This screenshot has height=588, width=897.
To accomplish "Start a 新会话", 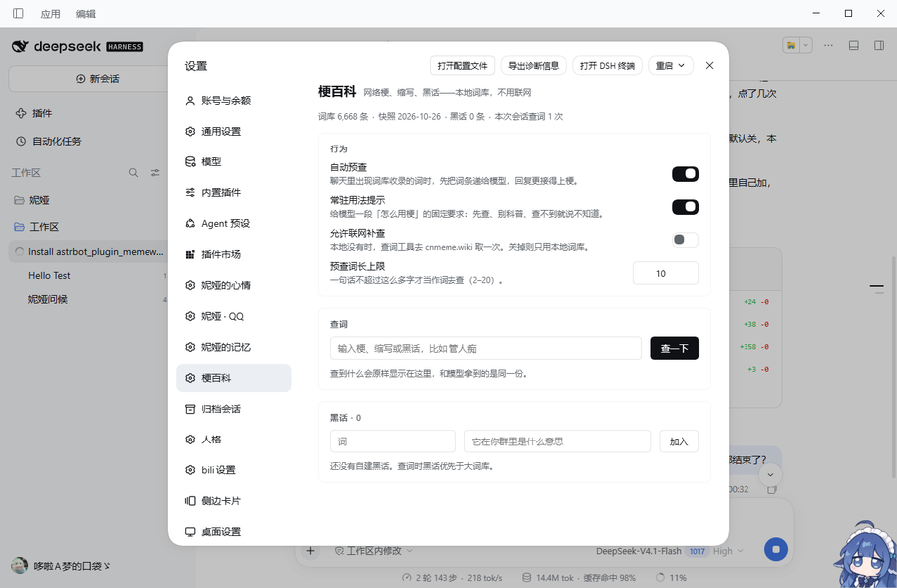I will pyautogui.click(x=97, y=79).
